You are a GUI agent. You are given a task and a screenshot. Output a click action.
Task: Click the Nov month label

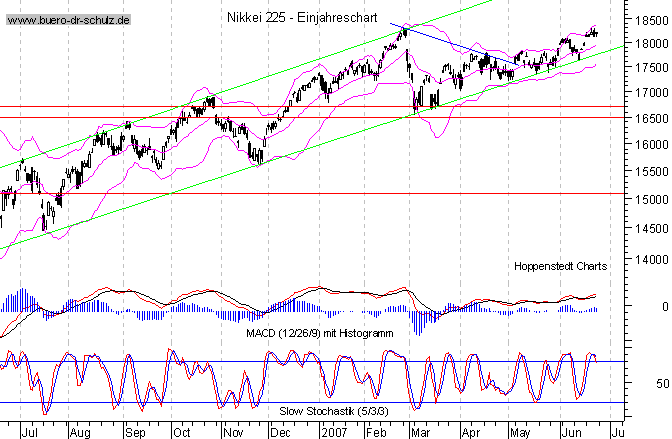234,432
